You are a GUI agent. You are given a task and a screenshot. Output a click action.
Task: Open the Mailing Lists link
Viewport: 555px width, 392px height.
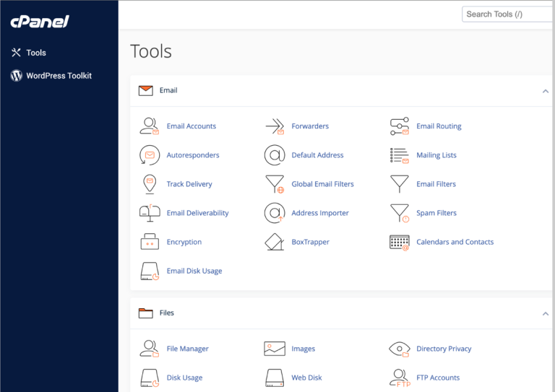tap(436, 155)
